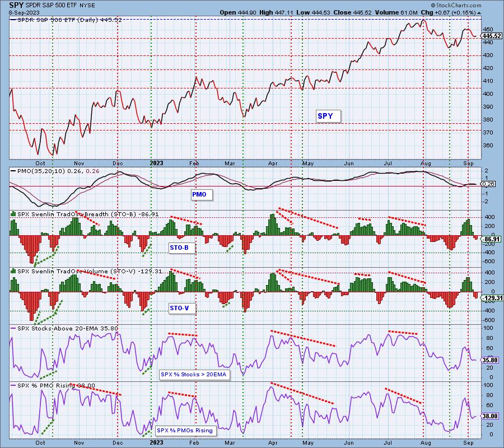The image size is (504, 448).
Task: Click the -86.91 value tag
Action: [x=491, y=240]
